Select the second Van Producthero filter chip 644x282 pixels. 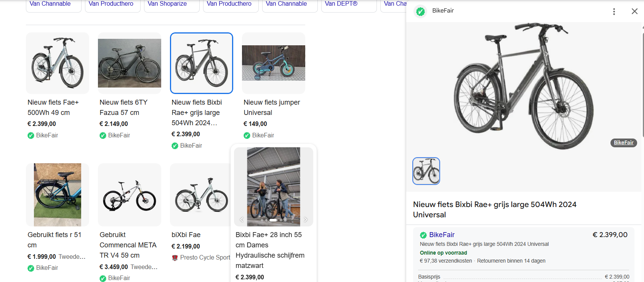point(231,5)
